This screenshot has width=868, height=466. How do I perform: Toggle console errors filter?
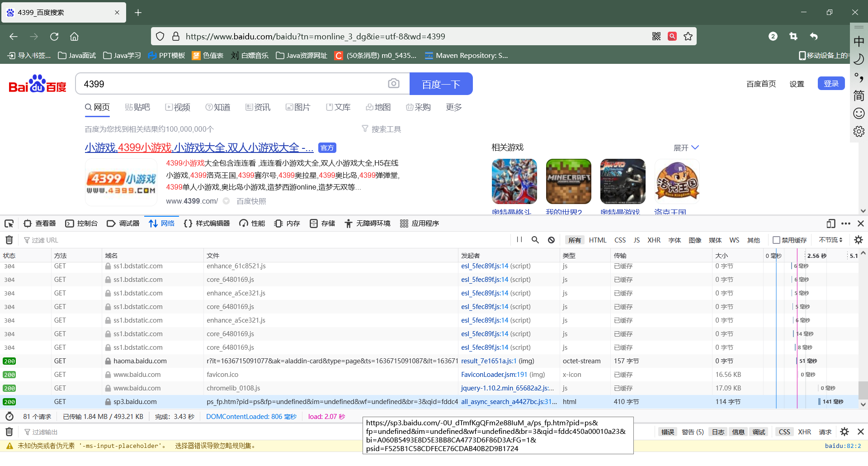pyautogui.click(x=668, y=432)
